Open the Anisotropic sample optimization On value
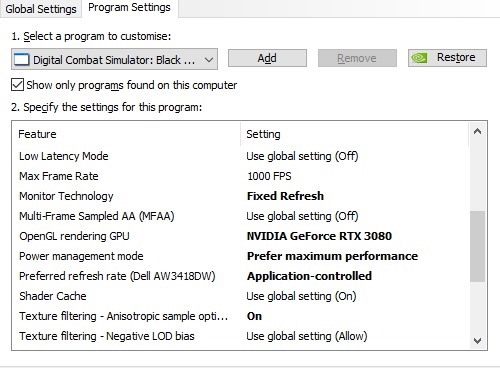 click(x=254, y=316)
